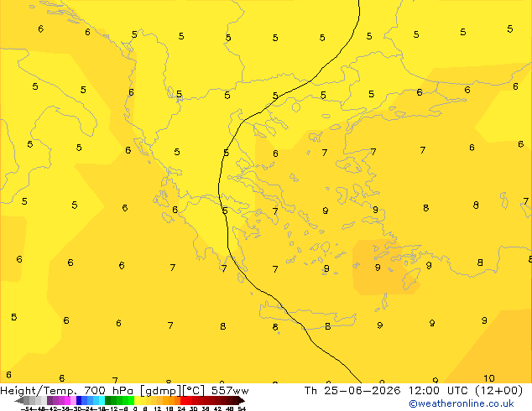This screenshot has height=411, width=532.
Task: Click the [gdmp] unit label
Action: (161, 391)
